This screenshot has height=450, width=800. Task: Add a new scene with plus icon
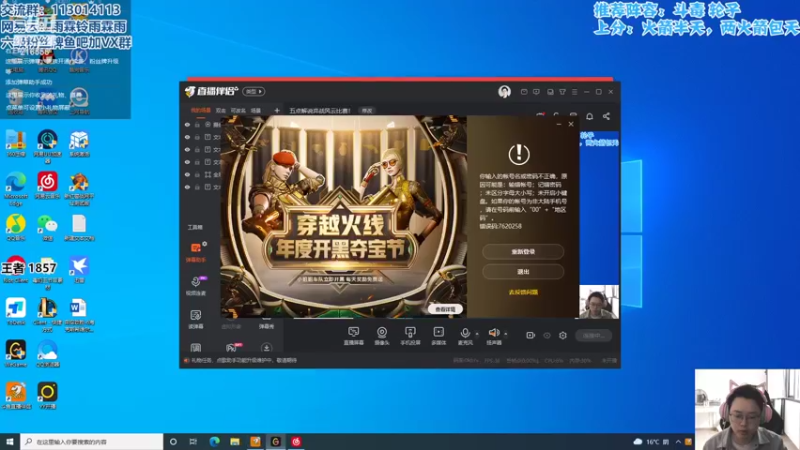click(277, 110)
